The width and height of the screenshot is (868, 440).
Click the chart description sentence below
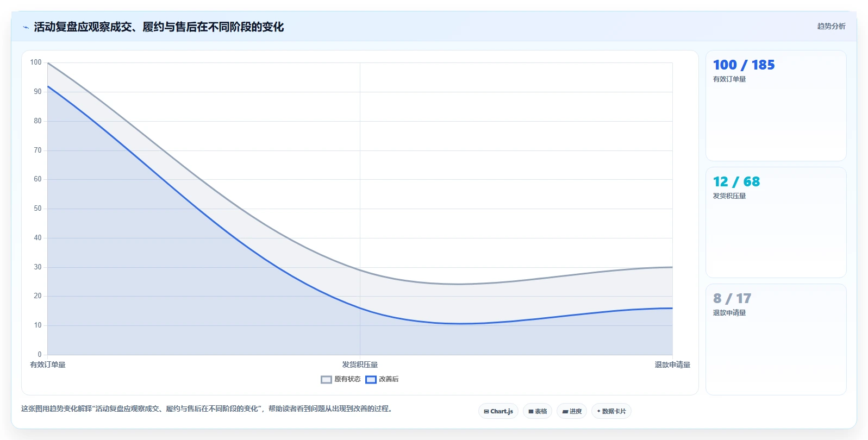point(207,409)
